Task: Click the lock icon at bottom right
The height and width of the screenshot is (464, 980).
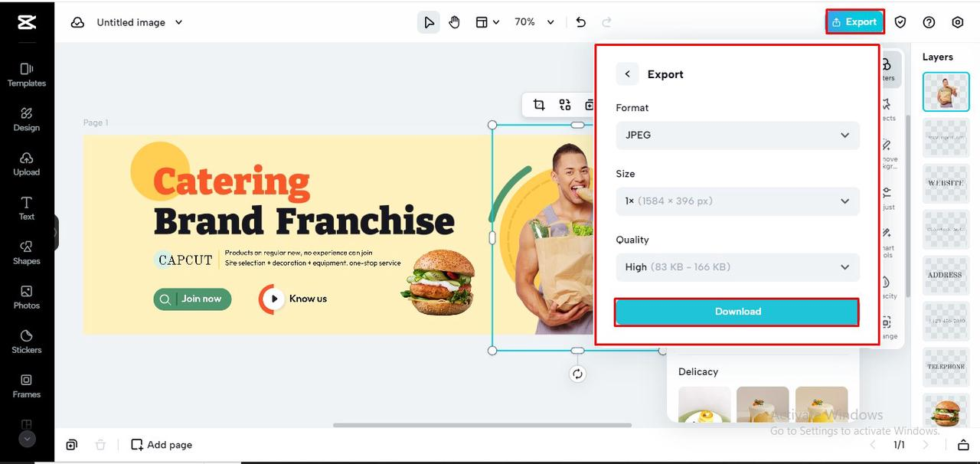Action: (x=963, y=445)
